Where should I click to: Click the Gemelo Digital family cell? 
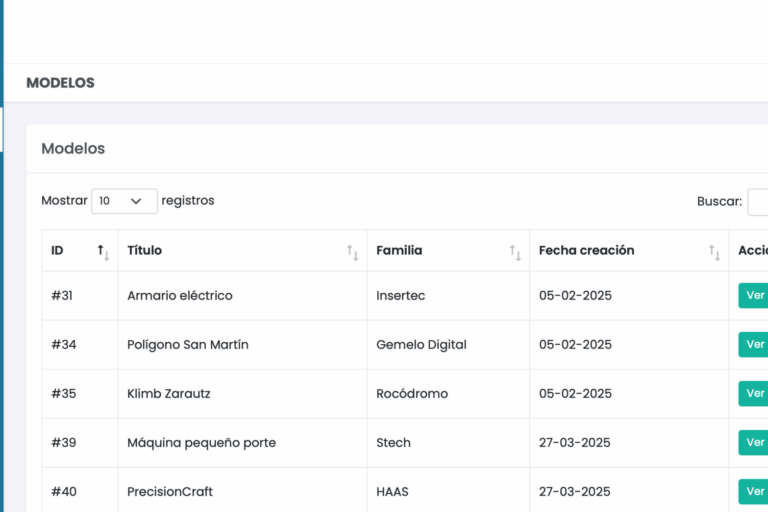[x=421, y=345]
